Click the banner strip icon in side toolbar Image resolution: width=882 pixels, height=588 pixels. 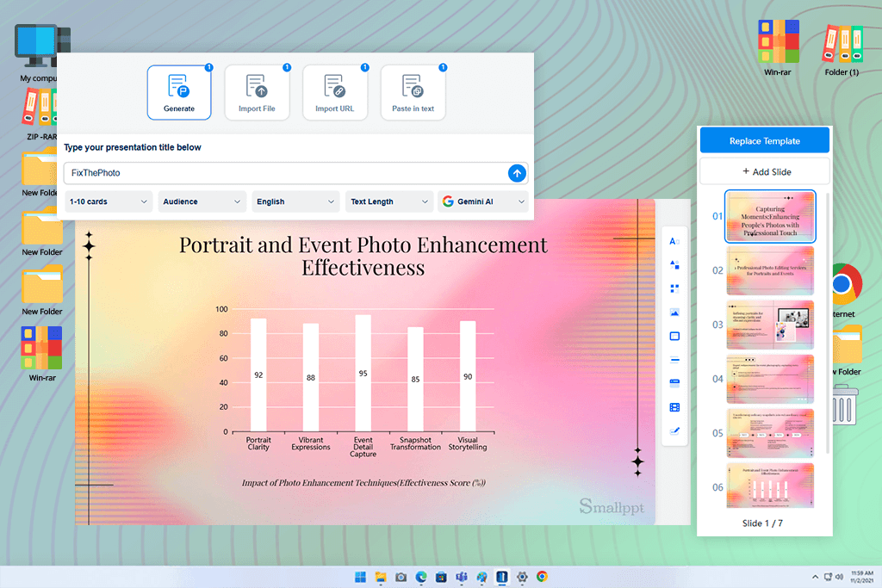[x=674, y=383]
